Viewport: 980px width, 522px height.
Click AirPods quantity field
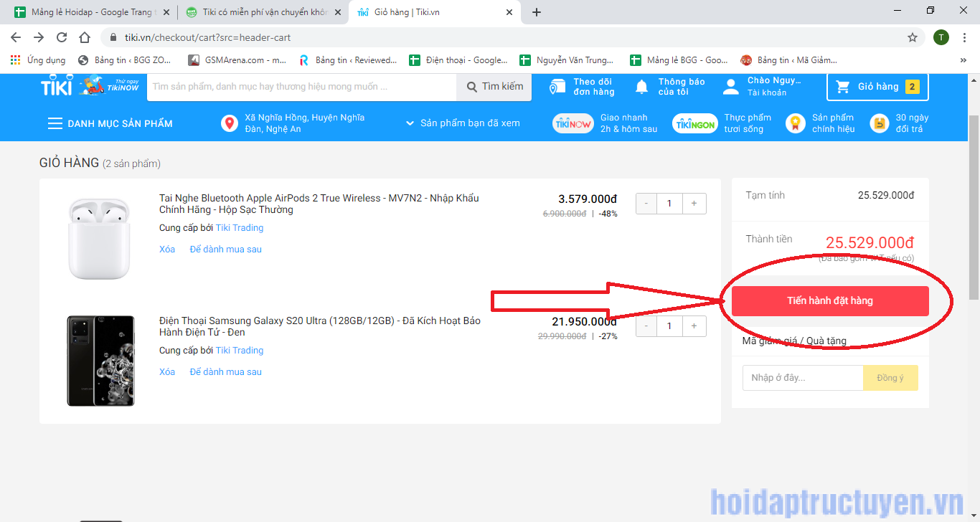tap(669, 204)
